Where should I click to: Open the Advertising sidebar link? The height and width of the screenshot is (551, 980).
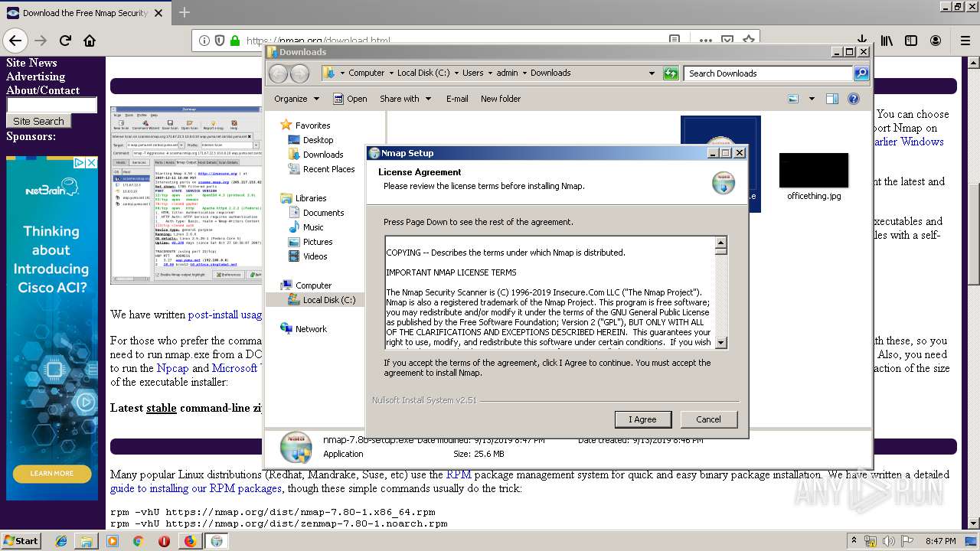point(35,77)
